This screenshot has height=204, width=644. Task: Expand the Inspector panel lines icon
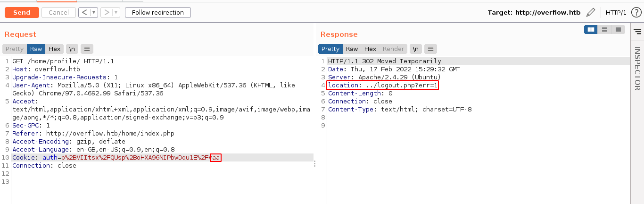[x=637, y=31]
